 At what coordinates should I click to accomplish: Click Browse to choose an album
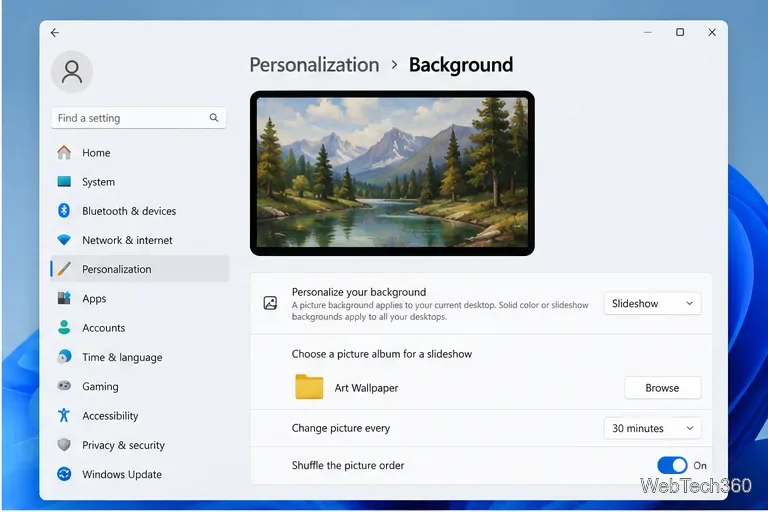(x=662, y=388)
